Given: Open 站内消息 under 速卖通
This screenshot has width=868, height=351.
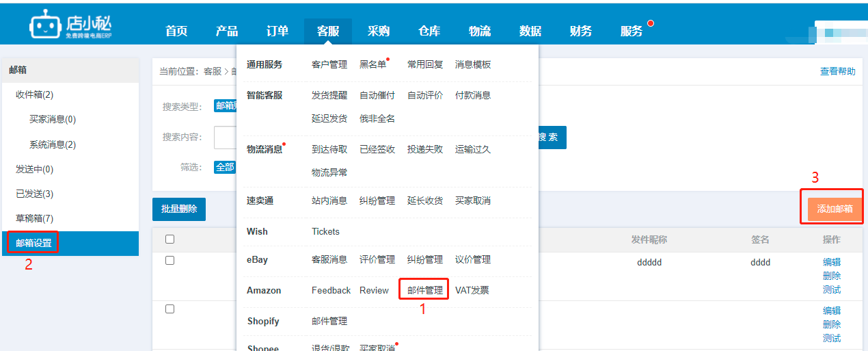Looking at the screenshot, I should (x=329, y=200).
